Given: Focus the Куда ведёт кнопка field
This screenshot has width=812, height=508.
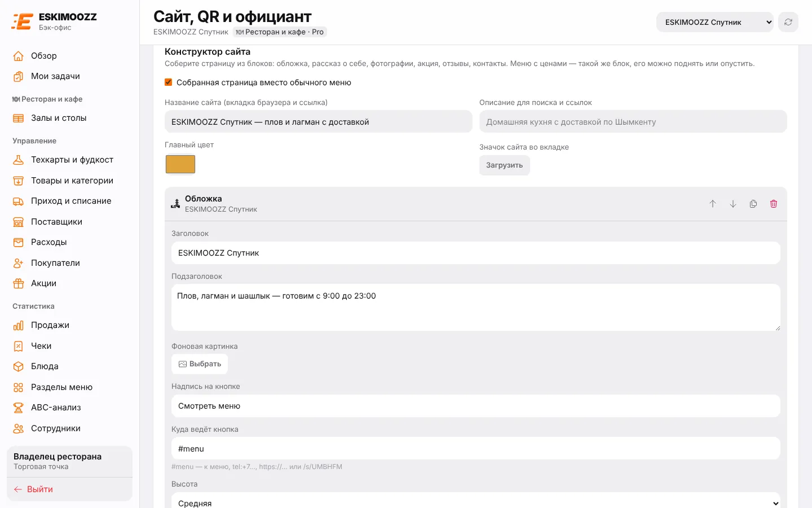Looking at the screenshot, I should coord(476,449).
